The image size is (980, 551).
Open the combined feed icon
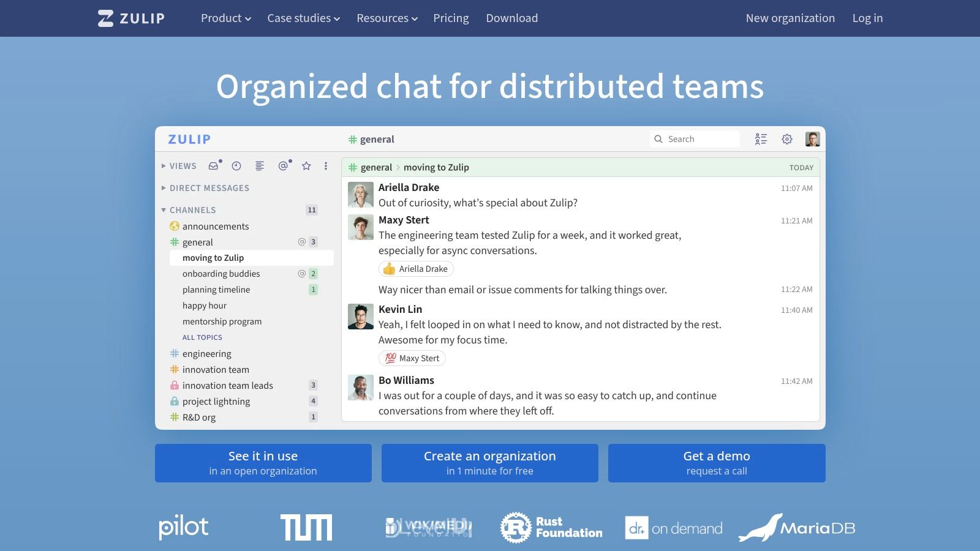coord(260,166)
